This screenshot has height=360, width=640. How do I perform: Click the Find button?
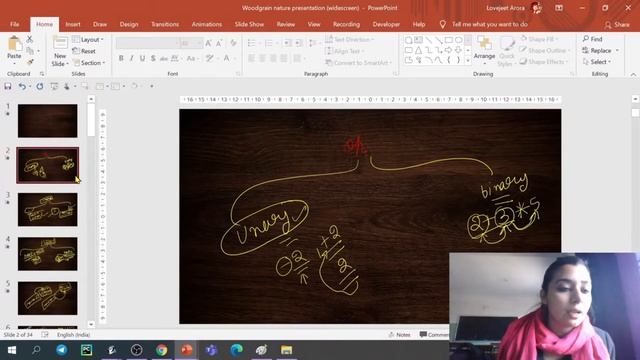[x=593, y=39]
